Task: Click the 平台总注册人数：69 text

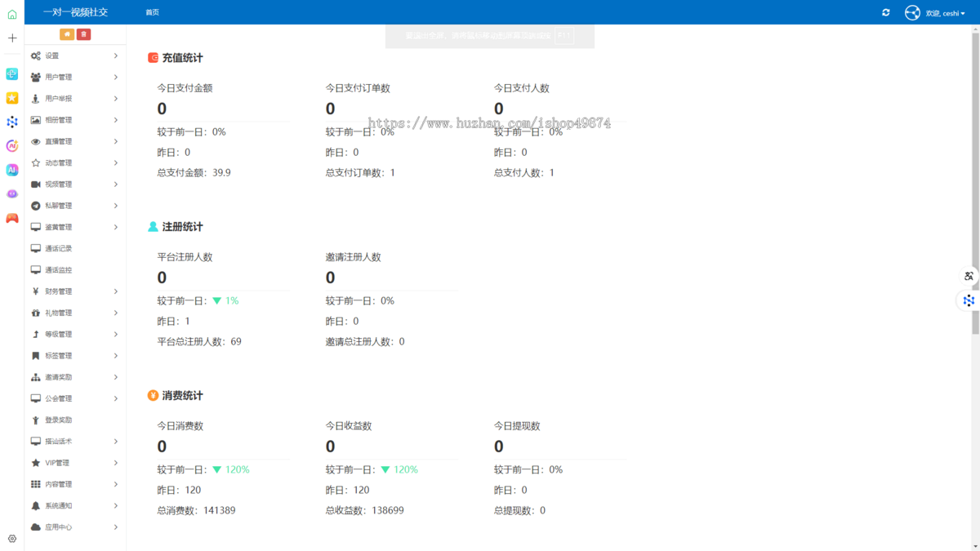Action: (199, 342)
